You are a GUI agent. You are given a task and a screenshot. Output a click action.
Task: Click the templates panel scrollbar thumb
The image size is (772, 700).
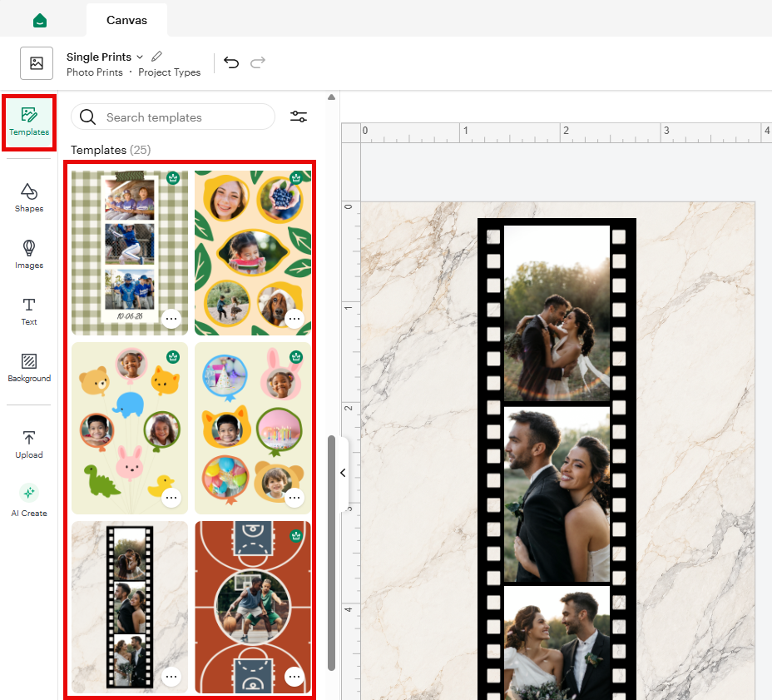(331, 553)
